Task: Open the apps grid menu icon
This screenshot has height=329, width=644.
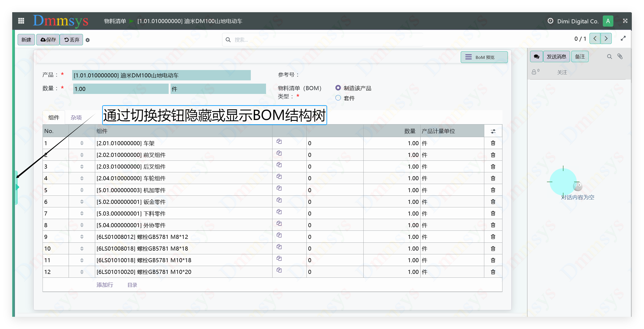Action: [x=21, y=21]
